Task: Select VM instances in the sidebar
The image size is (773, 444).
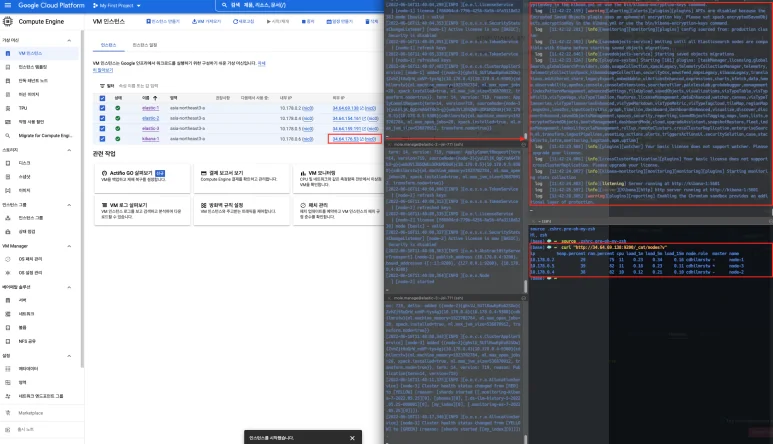Action: coord(28,53)
